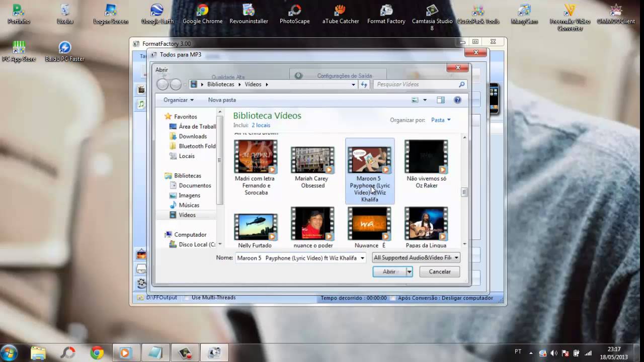Open the Abrir button split arrow
This screenshot has height=362, width=644.
pyautogui.click(x=409, y=271)
